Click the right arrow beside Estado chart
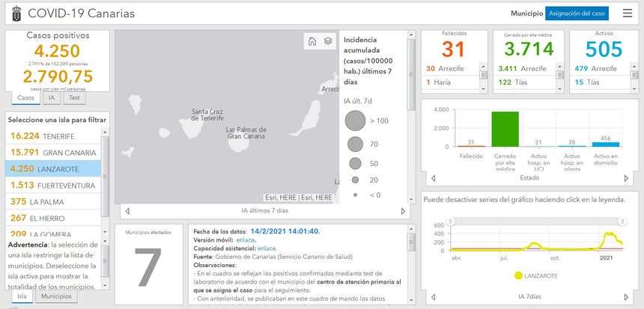644x309 pixels. (628, 179)
